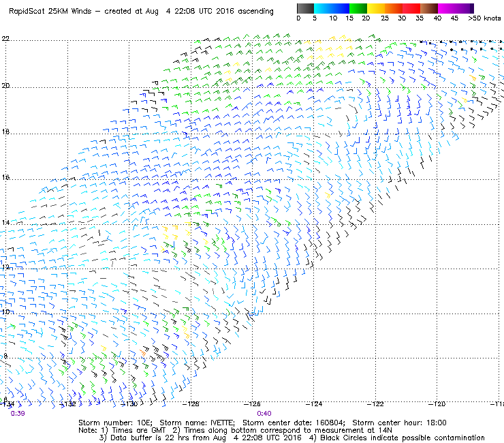Click the longitude axis label "-126"

pos(252,404)
